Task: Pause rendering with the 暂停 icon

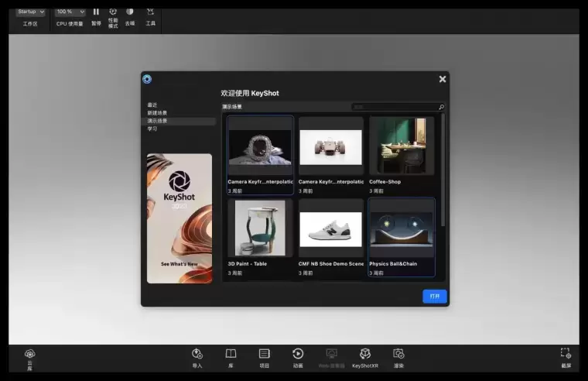Action: 96,12
